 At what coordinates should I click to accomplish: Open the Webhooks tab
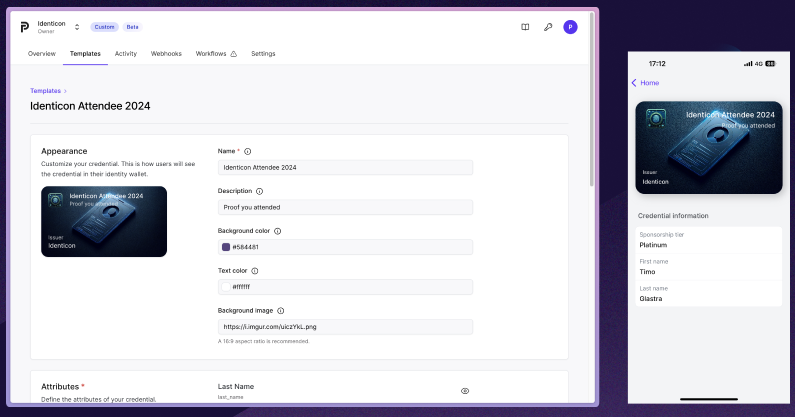[x=166, y=53]
